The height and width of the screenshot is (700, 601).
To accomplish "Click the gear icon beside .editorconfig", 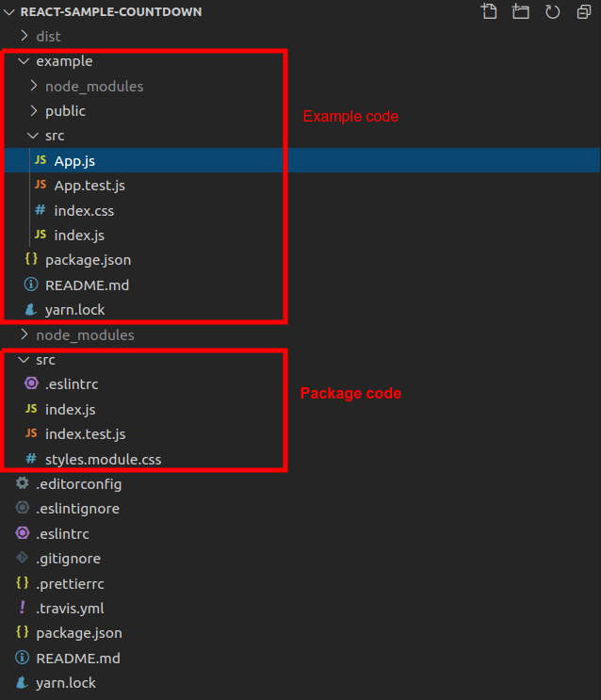I will 23,484.
